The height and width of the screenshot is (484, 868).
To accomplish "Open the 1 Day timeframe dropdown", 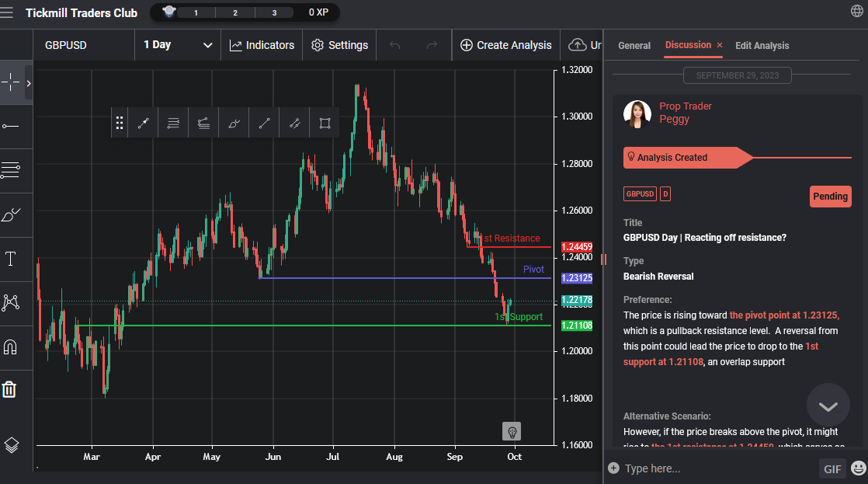I will point(178,45).
